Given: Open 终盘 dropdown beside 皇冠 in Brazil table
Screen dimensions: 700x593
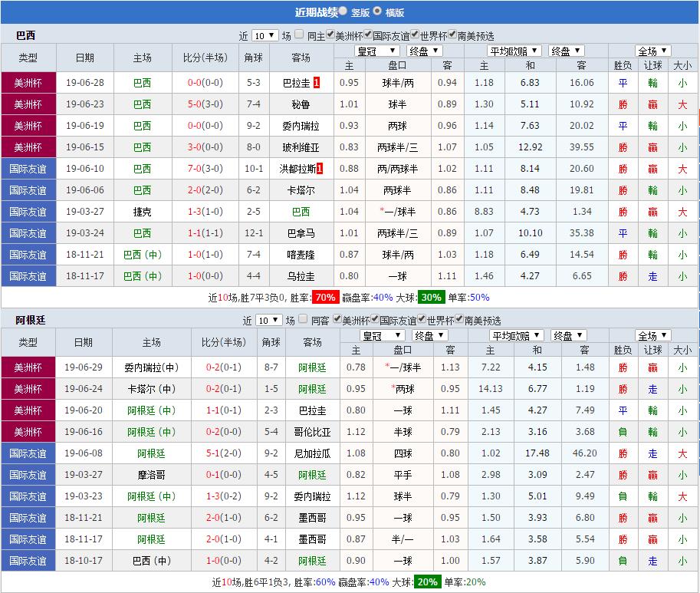Looking at the screenshot, I should click(x=425, y=51).
